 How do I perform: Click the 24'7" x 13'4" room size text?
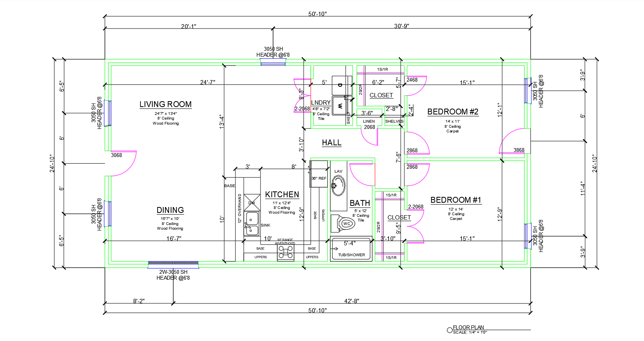(166, 114)
